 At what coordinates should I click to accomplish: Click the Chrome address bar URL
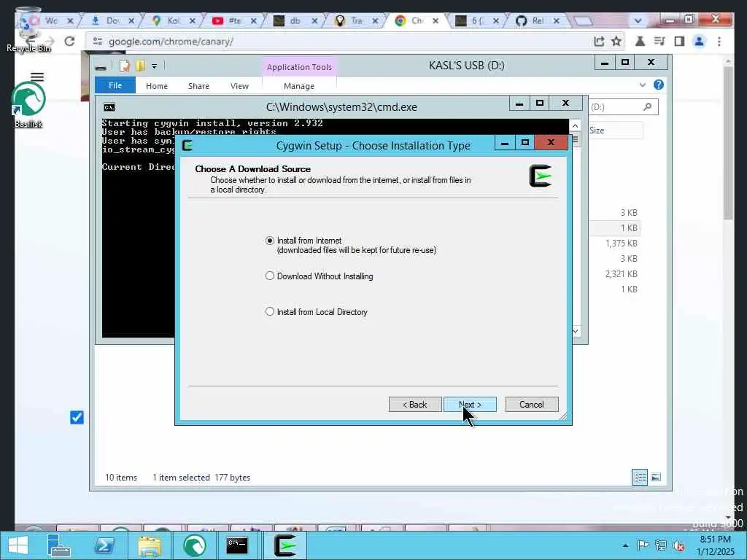pyautogui.click(x=171, y=42)
